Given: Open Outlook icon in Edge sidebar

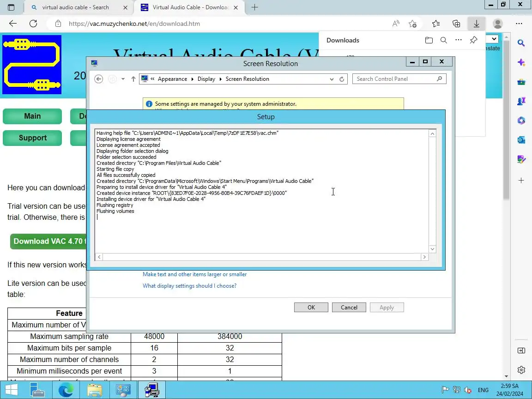Looking at the screenshot, I should pyautogui.click(x=521, y=139).
